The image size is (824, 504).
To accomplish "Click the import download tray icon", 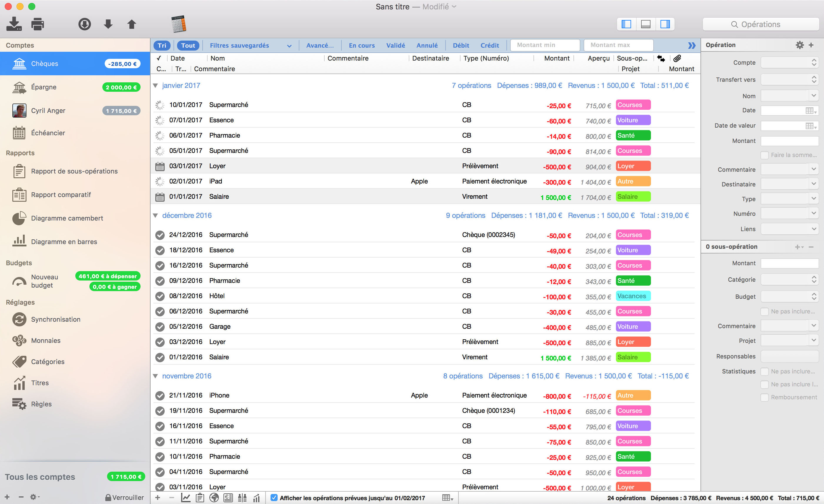I will coord(14,24).
